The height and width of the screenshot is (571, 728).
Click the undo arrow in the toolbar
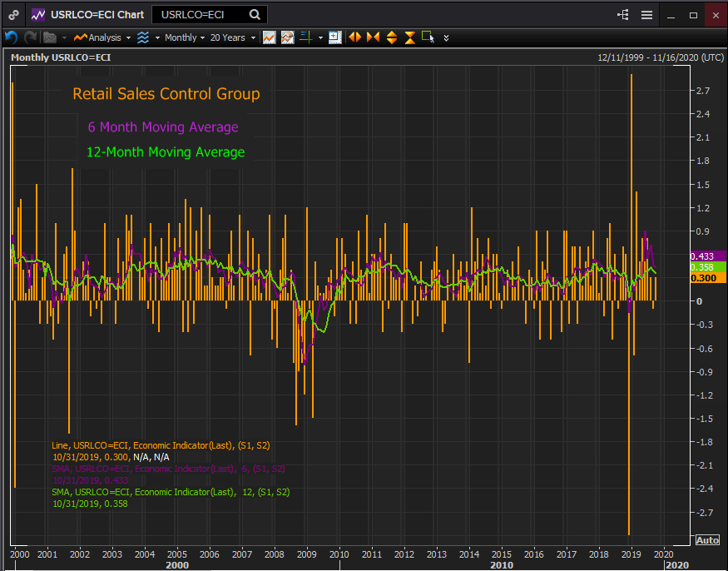pyautogui.click(x=11, y=37)
